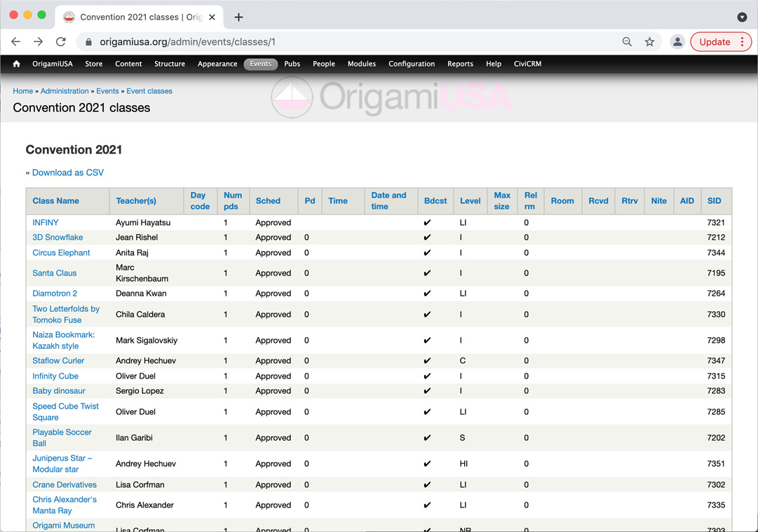The height and width of the screenshot is (532, 758).
Task: Open the Santa Claus class
Action: (54, 273)
